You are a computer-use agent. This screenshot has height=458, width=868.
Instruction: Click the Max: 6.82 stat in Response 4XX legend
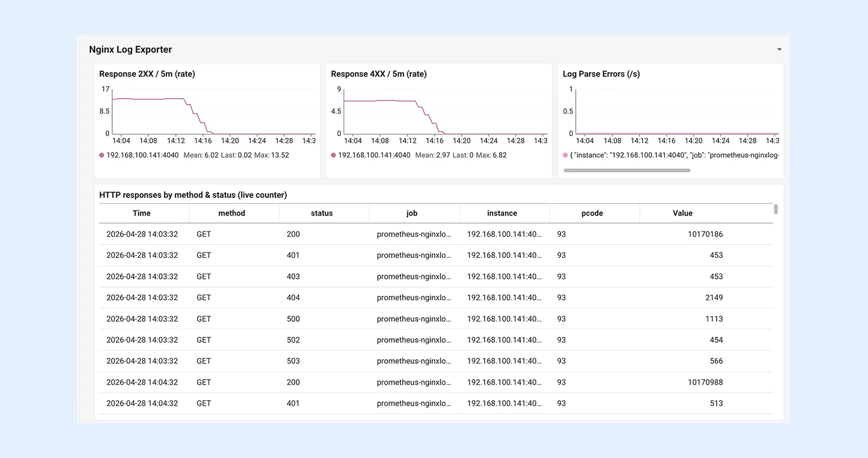pos(491,155)
